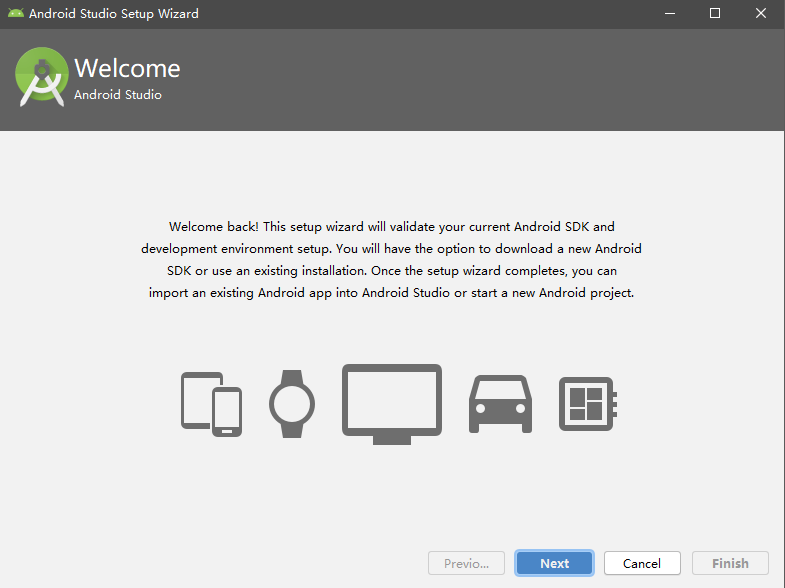The height and width of the screenshot is (588, 785).
Task: Click the Android Things board icon
Action: [588, 404]
